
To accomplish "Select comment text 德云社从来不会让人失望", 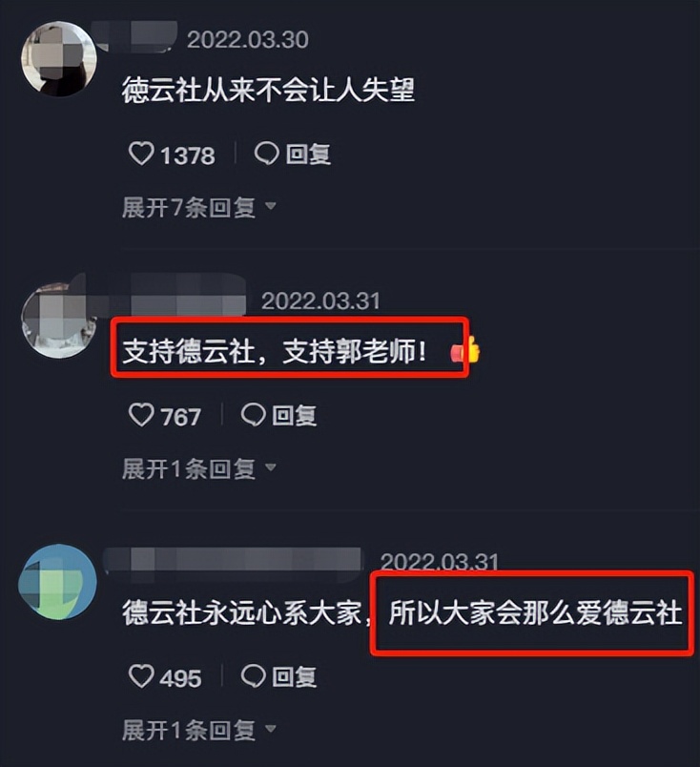I will tap(269, 91).
